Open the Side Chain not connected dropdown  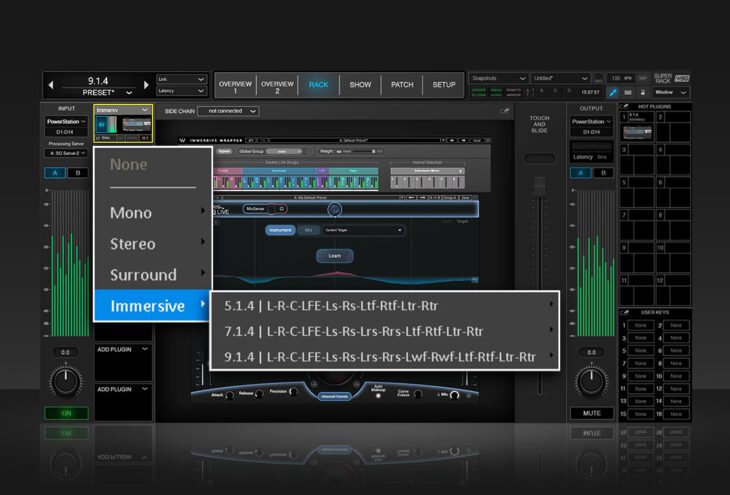[228, 111]
